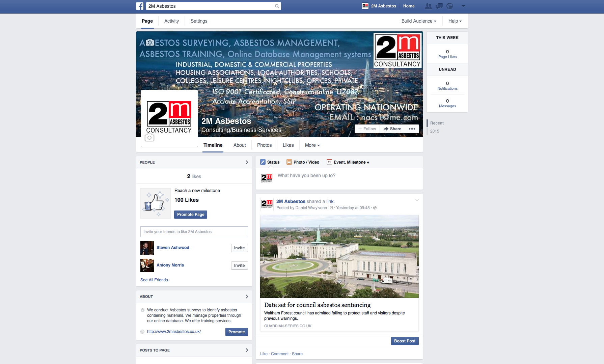Open the Likes tab
Screen dimensions: 604x364
(288, 145)
